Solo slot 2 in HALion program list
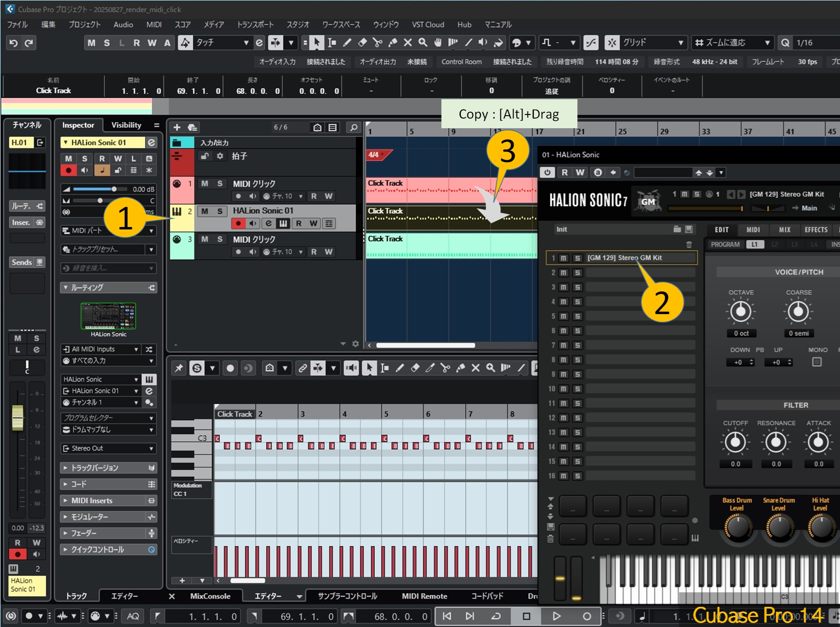 pos(577,273)
